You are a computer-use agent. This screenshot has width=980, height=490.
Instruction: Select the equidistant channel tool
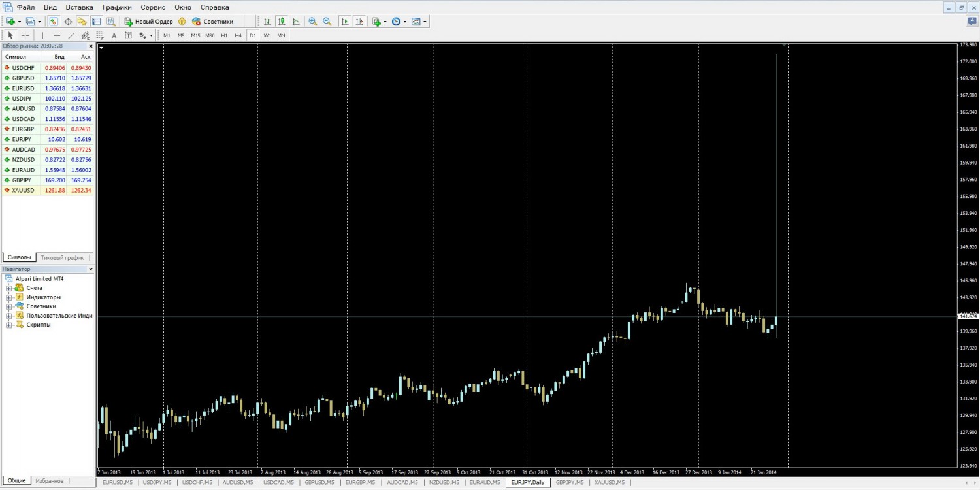pyautogui.click(x=86, y=35)
